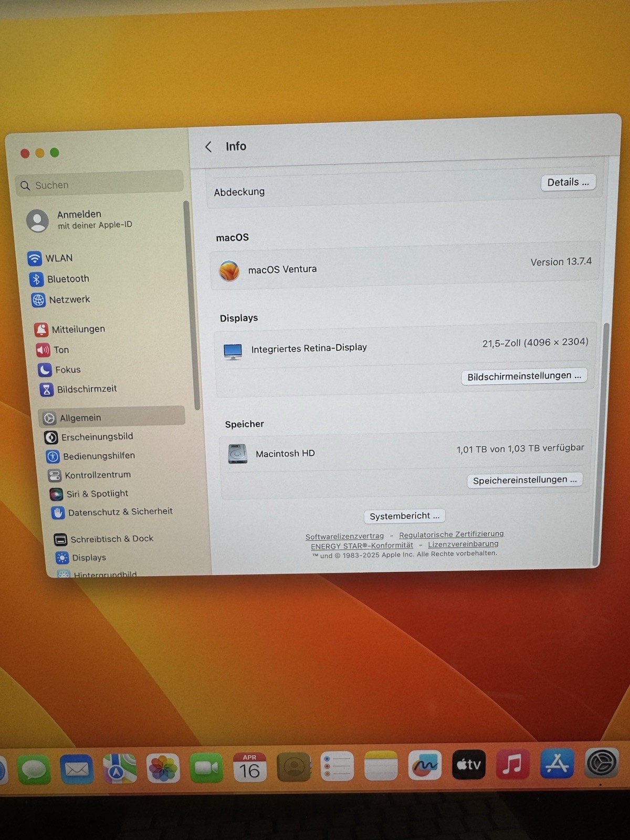Open Messages from the Dock
The width and height of the screenshot is (630, 840).
(34, 769)
